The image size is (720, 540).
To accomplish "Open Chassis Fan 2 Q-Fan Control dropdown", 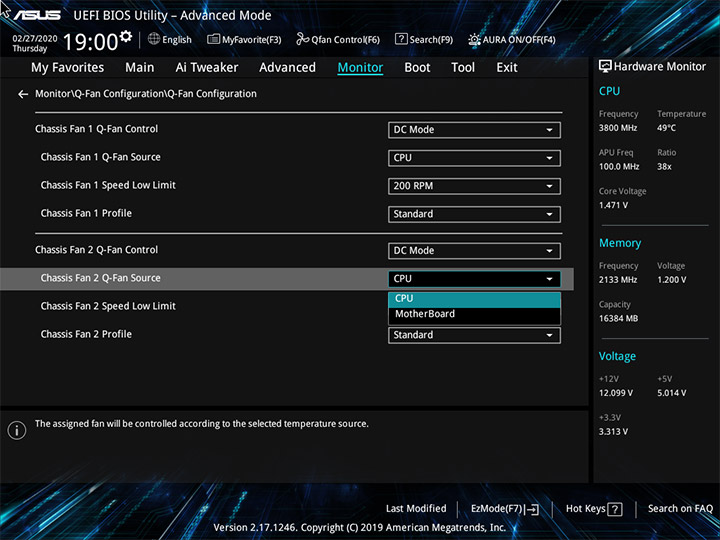I will tap(474, 251).
